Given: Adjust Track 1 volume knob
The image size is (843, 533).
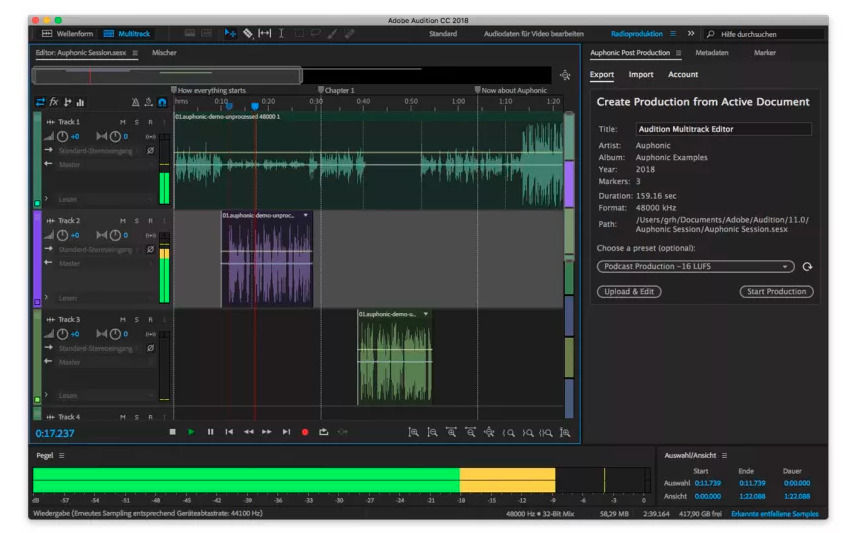Looking at the screenshot, I should pos(62,137).
